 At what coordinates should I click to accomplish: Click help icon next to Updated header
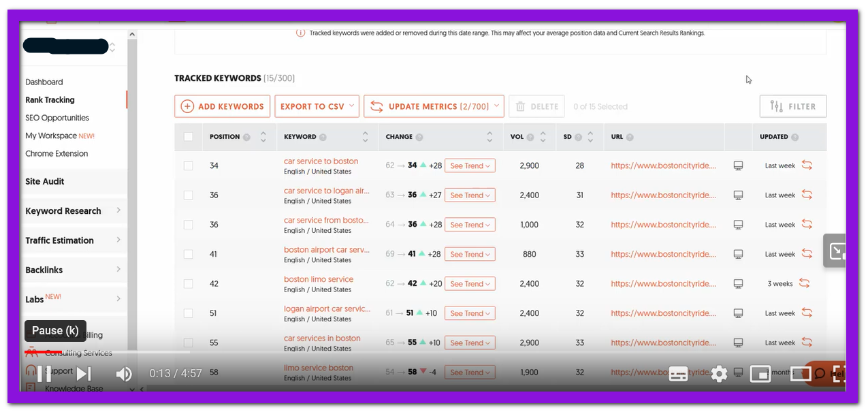click(x=794, y=137)
